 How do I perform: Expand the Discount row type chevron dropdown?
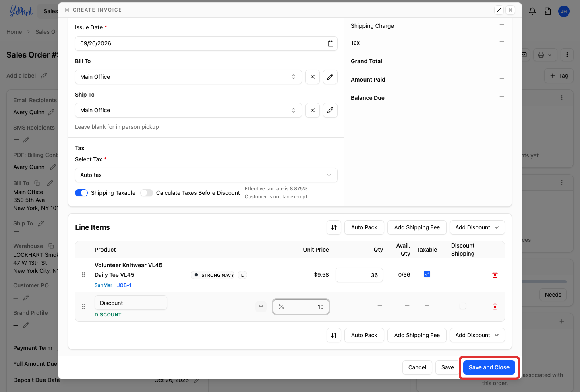click(x=261, y=307)
